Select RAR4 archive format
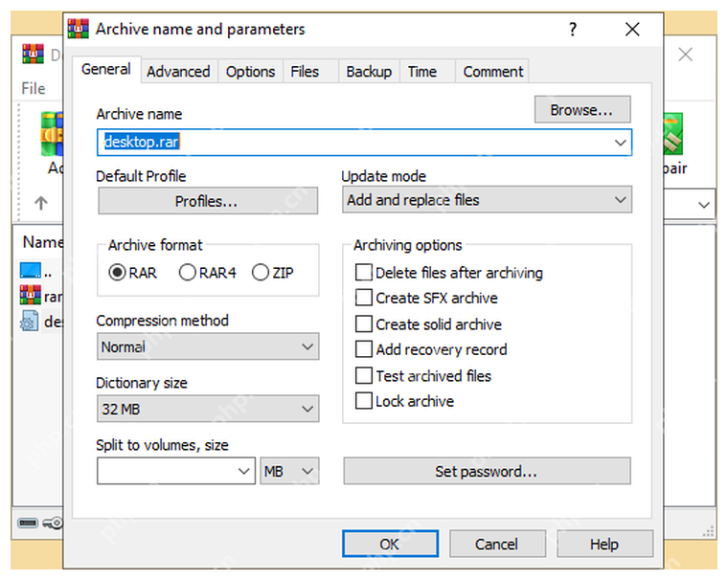This screenshot has width=728, height=580. 188,273
